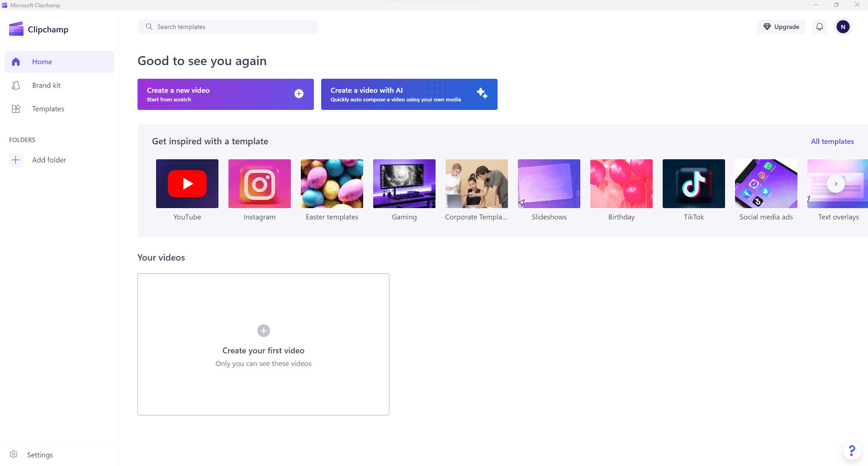Click the search magnifier icon
Viewport: 868px width, 466px height.
click(x=149, y=27)
